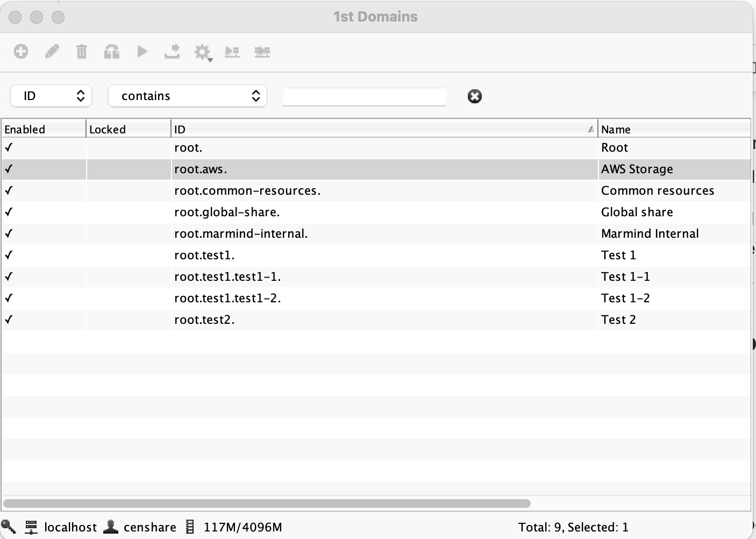Select the 'root.global-share.' ID cell
Viewport: 756px width, 539px height.
pos(384,212)
